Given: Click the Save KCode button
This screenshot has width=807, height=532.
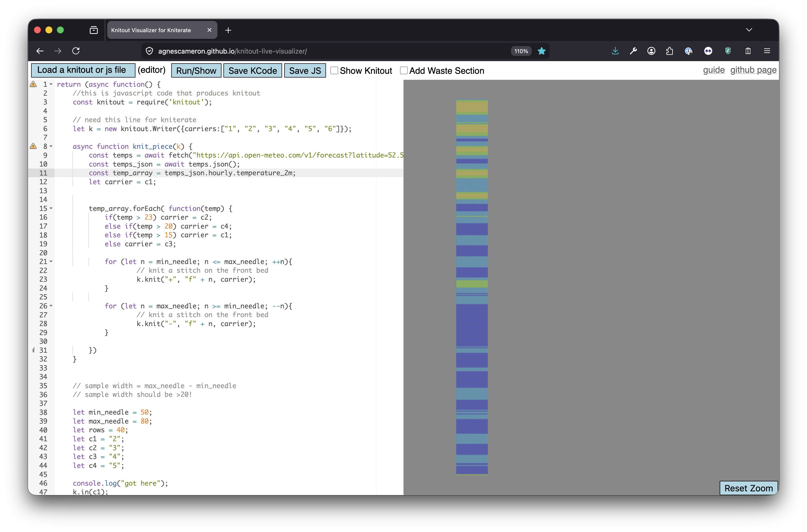Looking at the screenshot, I should click(252, 71).
